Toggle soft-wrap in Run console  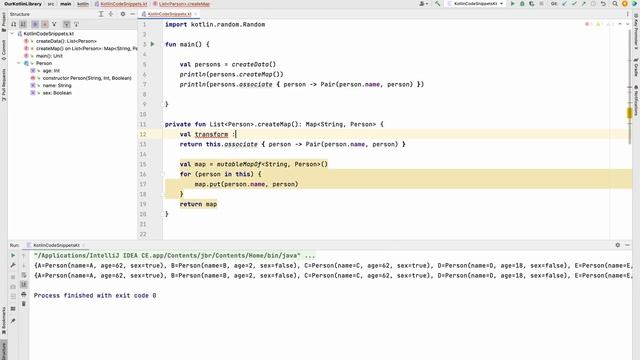pyautogui.click(x=24, y=275)
